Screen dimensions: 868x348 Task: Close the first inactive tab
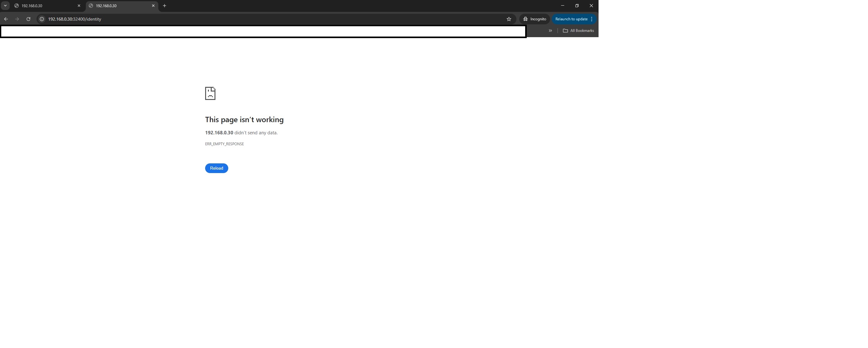point(79,6)
